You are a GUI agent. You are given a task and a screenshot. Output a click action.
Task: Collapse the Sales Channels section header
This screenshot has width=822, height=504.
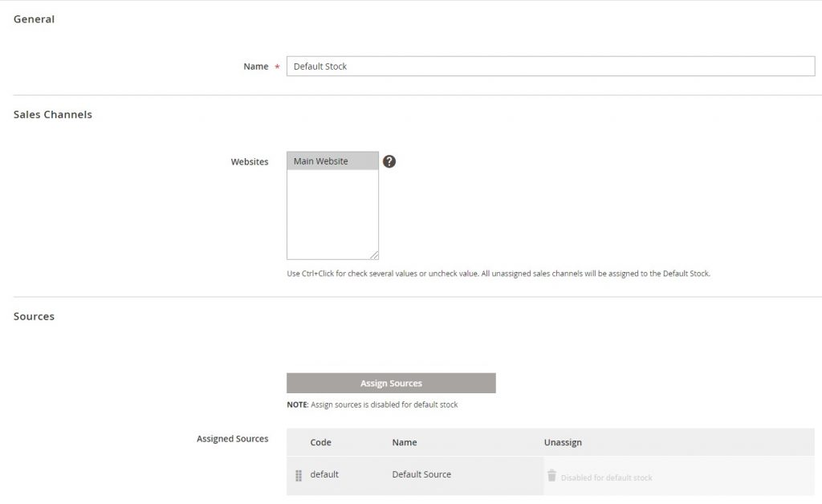(52, 114)
